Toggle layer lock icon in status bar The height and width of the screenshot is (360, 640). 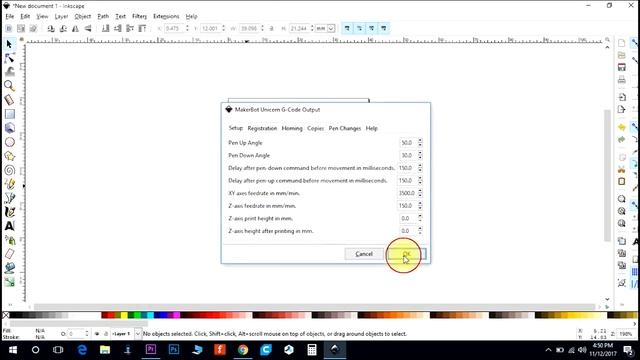click(106, 333)
